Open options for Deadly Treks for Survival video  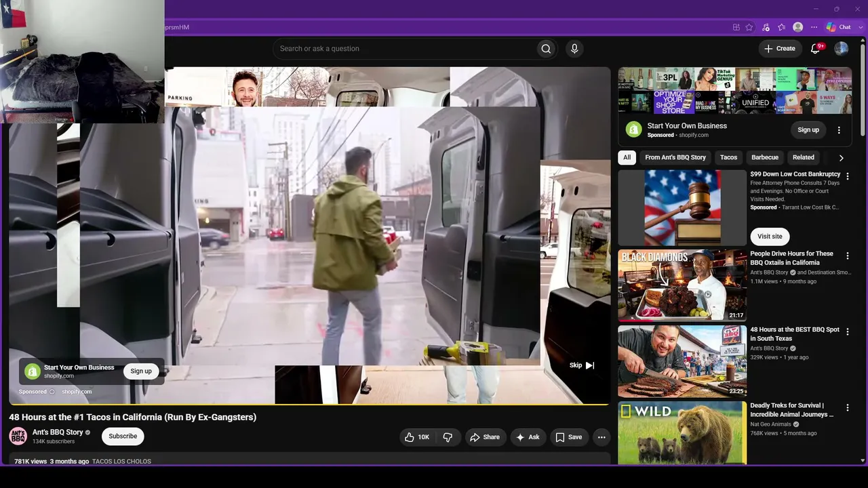pos(847,407)
